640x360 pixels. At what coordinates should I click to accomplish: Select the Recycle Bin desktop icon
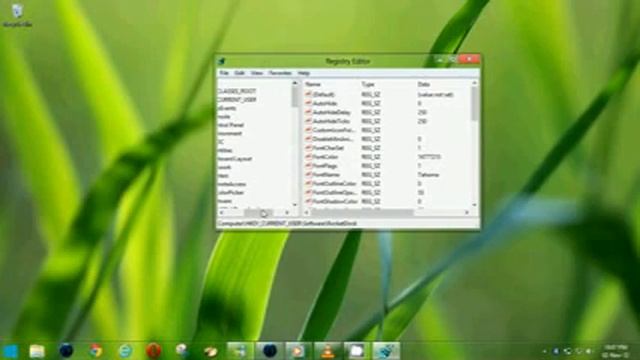tap(17, 15)
